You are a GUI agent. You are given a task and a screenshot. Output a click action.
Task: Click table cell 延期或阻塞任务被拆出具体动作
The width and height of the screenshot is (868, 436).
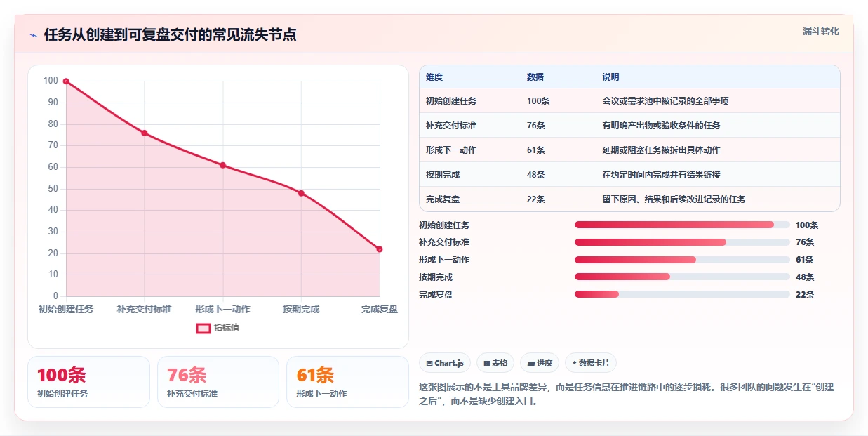point(662,150)
